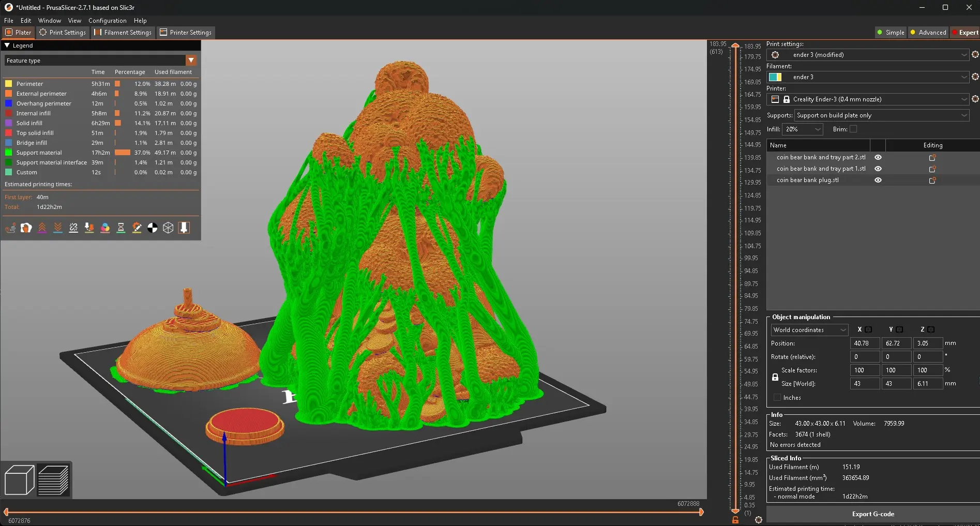
Task: Click the 3D editor cube view icon
Action: click(x=19, y=480)
